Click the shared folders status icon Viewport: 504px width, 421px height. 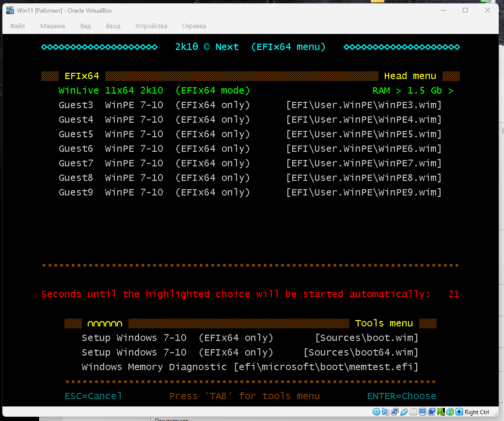[413, 412]
